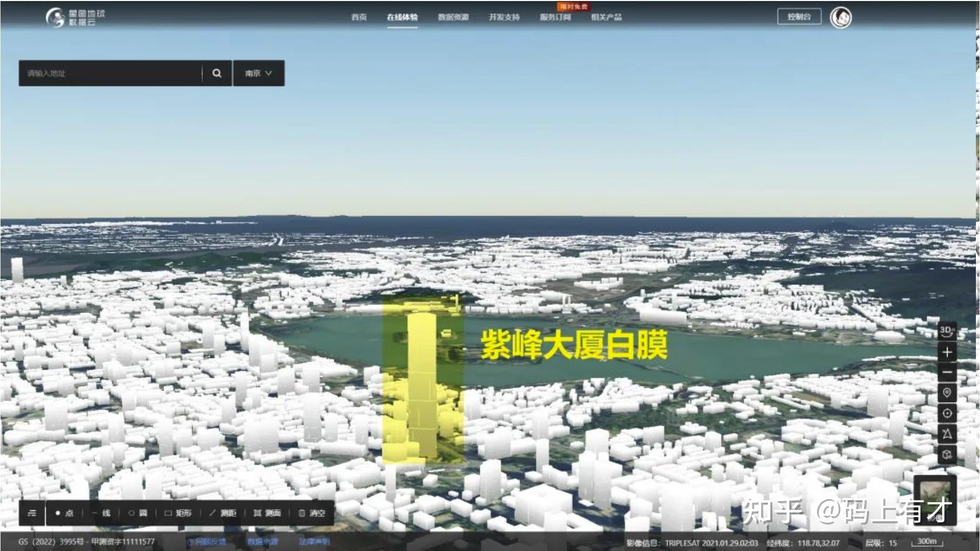Select the 矩形 rectangle drawing tool
The width and height of the screenshot is (980, 551).
(x=178, y=513)
